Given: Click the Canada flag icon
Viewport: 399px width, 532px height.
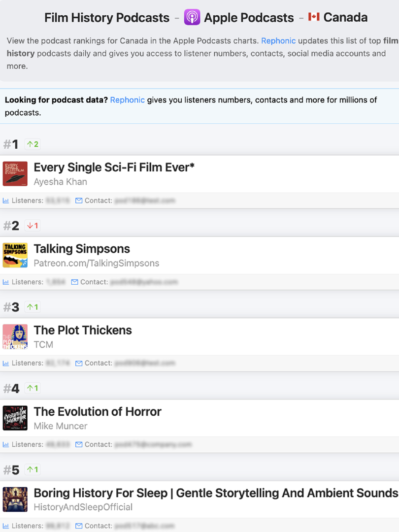Looking at the screenshot, I should pos(314,17).
